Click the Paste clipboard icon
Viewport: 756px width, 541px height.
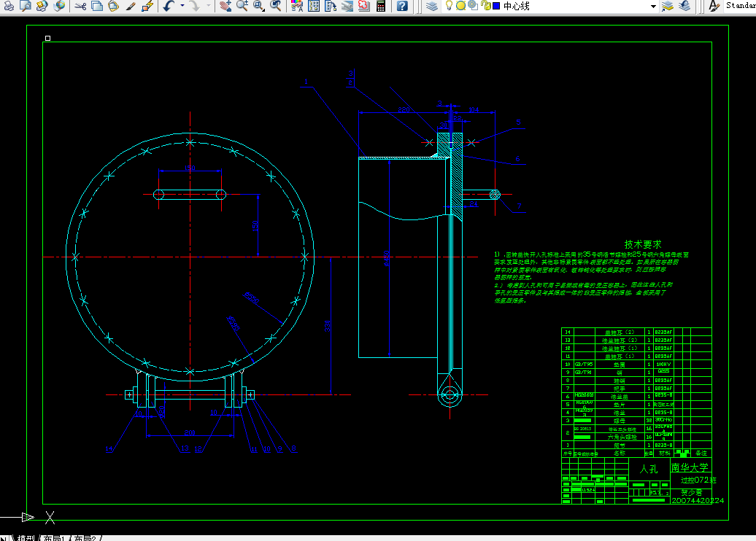(113, 6)
